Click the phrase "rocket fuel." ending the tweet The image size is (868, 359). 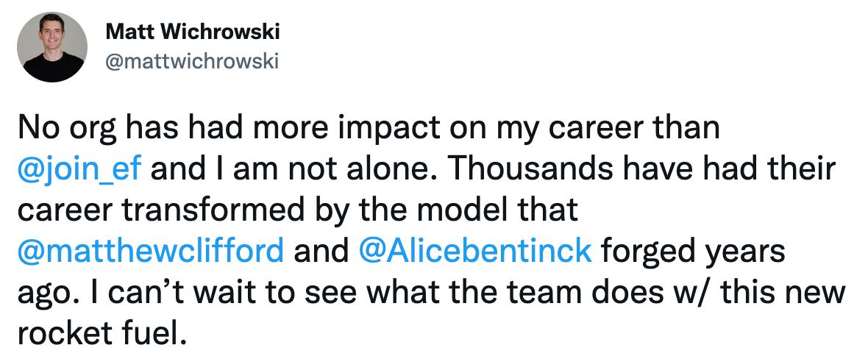99,333
